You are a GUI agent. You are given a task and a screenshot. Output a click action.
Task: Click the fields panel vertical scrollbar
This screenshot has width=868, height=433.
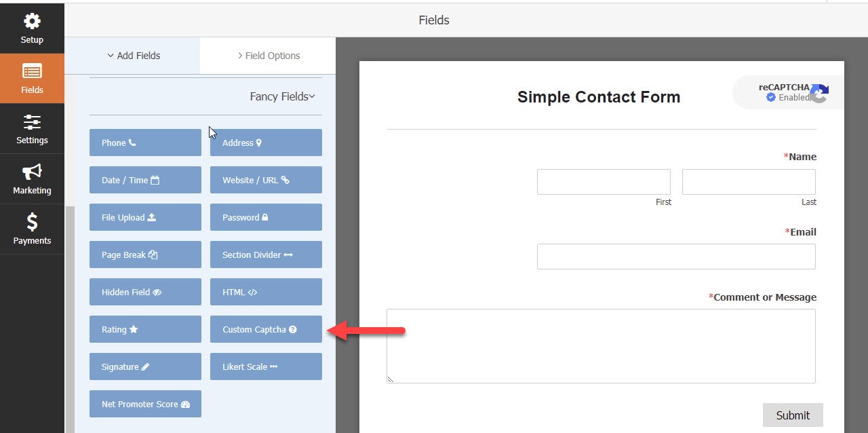[x=70, y=319]
